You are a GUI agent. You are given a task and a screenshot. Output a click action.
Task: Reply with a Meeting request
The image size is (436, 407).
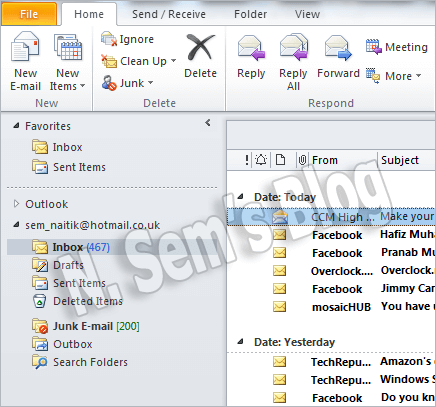point(397,47)
